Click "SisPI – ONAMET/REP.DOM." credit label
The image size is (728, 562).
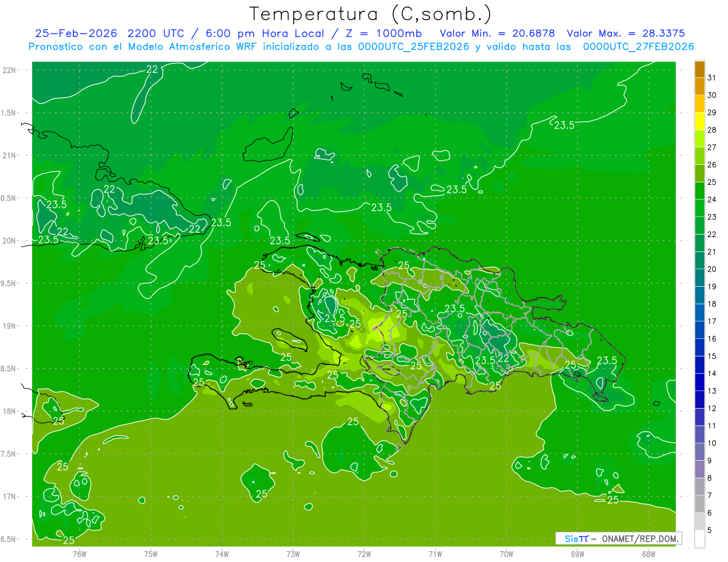click(618, 538)
